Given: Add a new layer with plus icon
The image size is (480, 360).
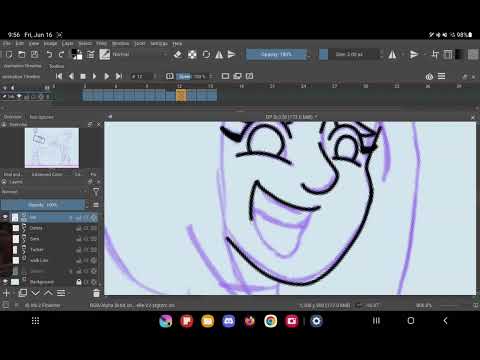Looking at the screenshot, I should click(6, 293).
